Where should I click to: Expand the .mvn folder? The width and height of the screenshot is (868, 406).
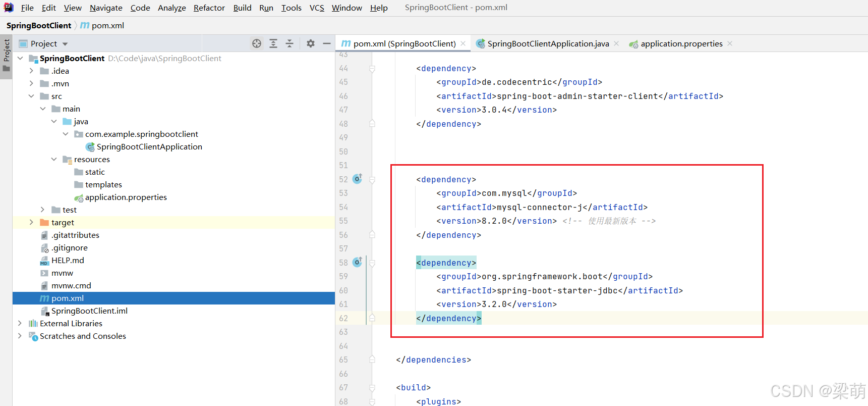pos(31,84)
